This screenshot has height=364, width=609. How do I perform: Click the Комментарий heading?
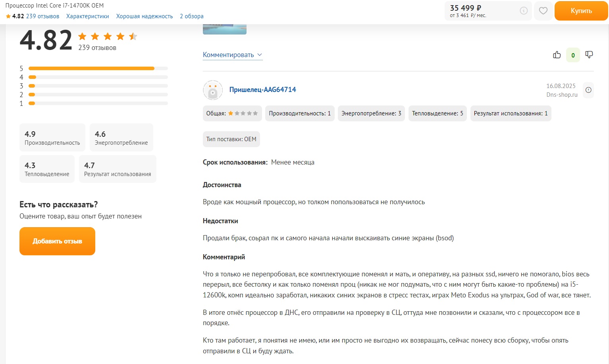(x=224, y=257)
